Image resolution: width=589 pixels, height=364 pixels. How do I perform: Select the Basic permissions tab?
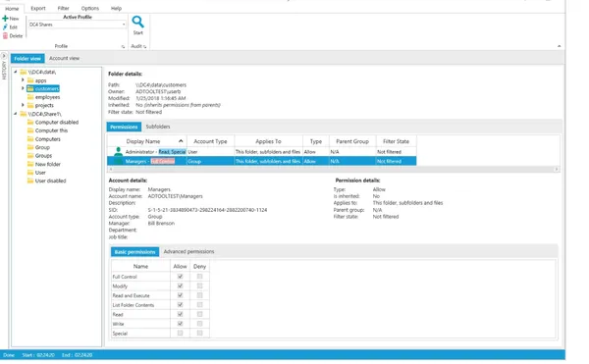coord(134,252)
